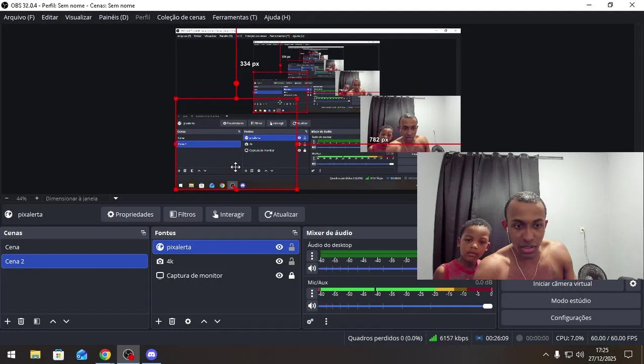The width and height of the screenshot is (644, 364).
Task: Open the Editar menu
Action: (49, 17)
